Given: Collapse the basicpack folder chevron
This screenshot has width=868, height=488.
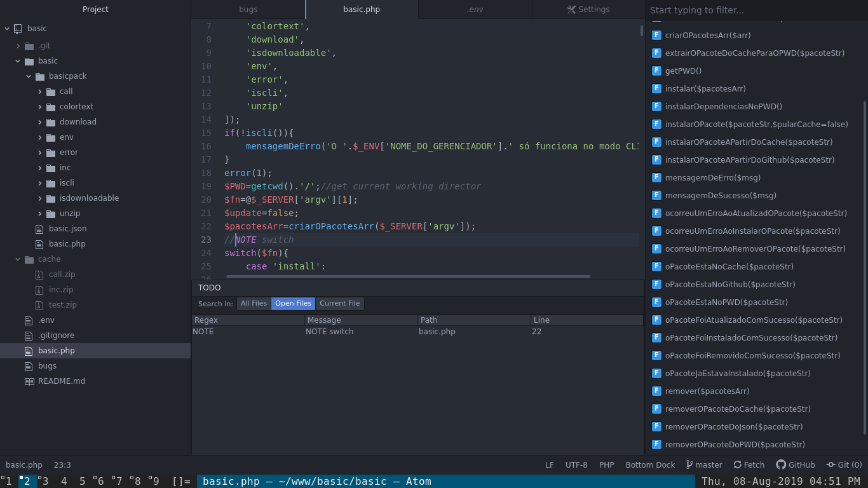Looking at the screenshot, I should 29,76.
